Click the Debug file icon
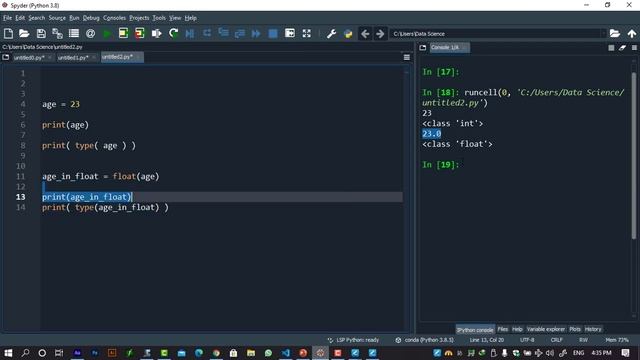 (190, 33)
